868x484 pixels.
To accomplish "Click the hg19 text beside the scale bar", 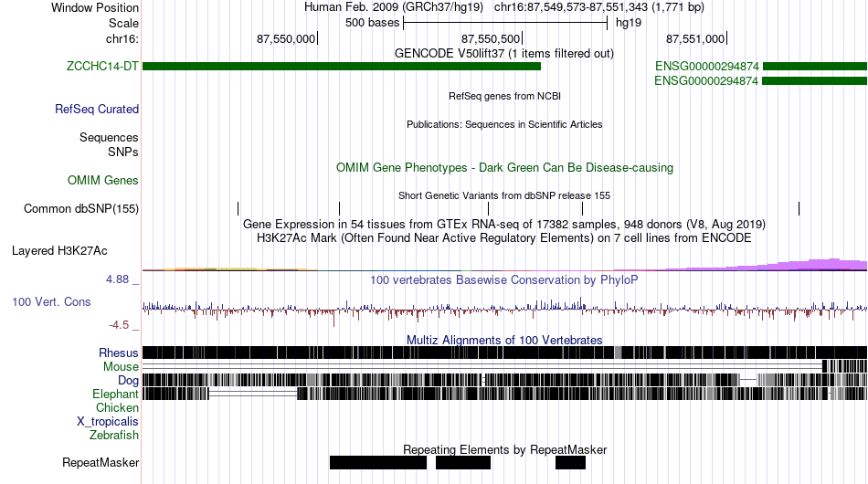I will pos(629,23).
